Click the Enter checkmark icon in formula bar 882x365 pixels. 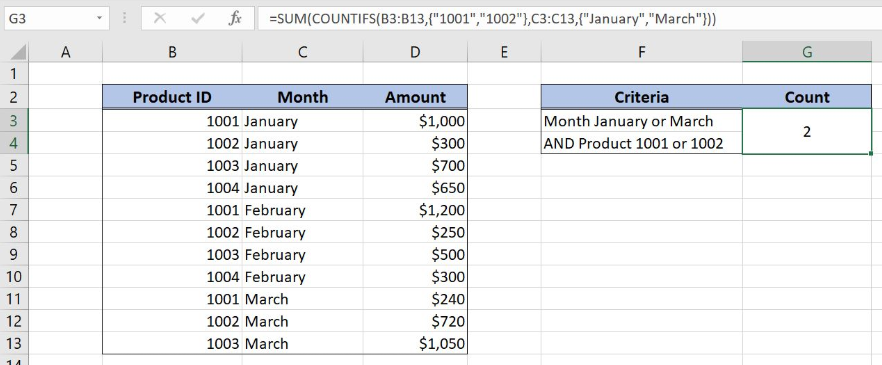click(197, 19)
